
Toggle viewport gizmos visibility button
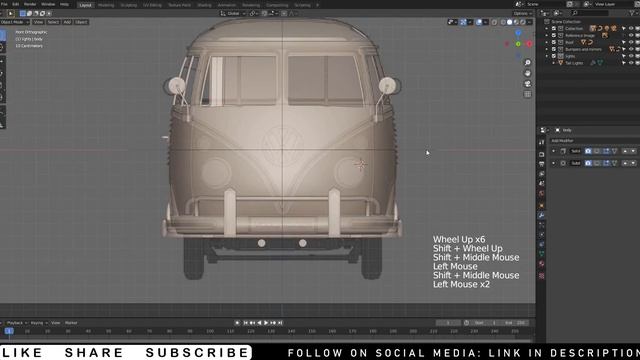[463, 22]
